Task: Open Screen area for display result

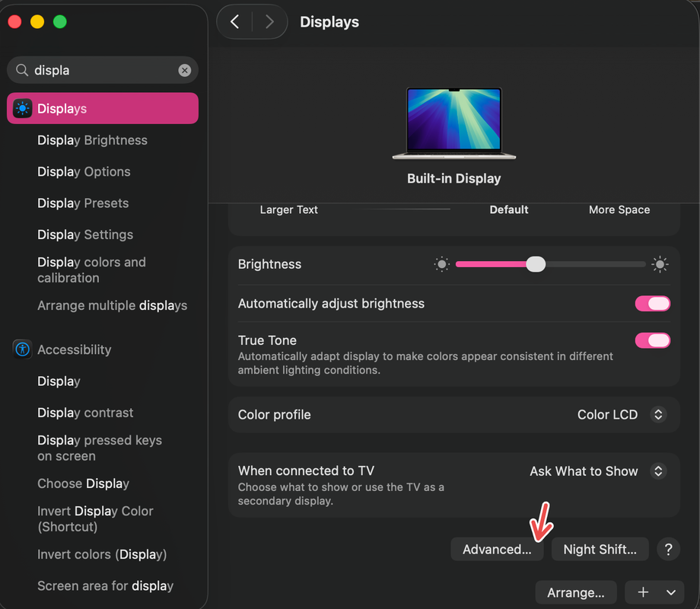Action: coord(105,585)
